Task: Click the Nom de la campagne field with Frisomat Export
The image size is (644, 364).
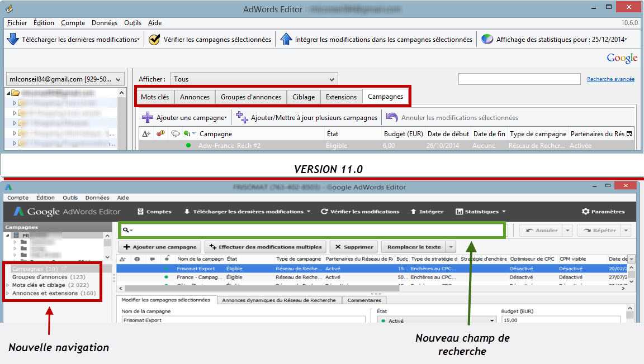Action: pyautogui.click(x=243, y=320)
